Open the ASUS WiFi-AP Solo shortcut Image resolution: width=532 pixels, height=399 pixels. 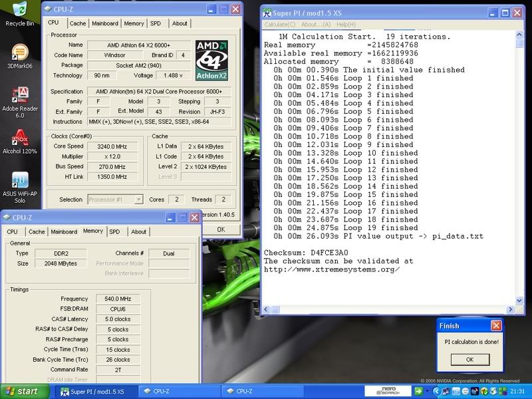point(20,188)
